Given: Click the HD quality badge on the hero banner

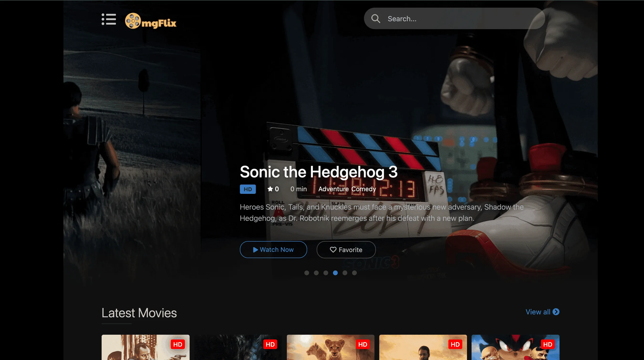Looking at the screenshot, I should point(248,189).
